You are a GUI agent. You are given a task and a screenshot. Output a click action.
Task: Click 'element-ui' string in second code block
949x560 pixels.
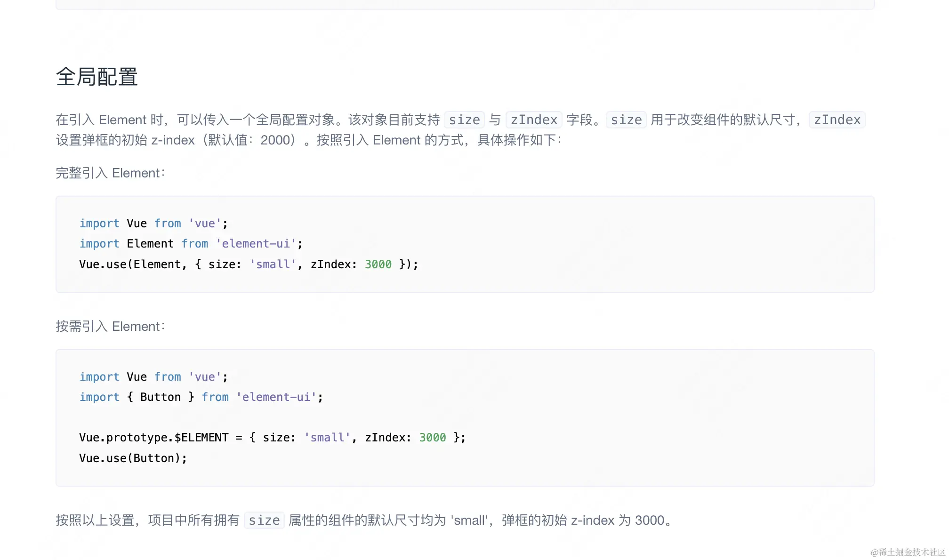point(276,397)
